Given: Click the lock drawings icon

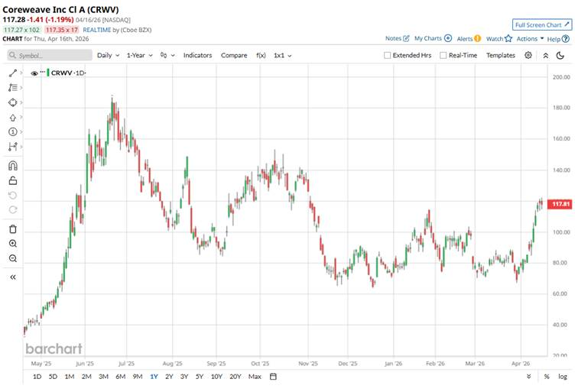Looking at the screenshot, I should tap(13, 181).
